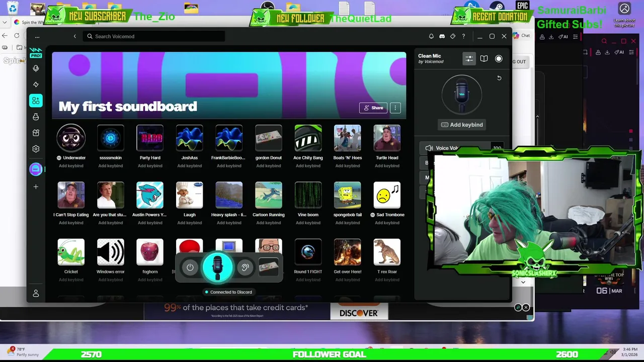
Task: Switch to voice sliders settings tab
Action: (469, 59)
